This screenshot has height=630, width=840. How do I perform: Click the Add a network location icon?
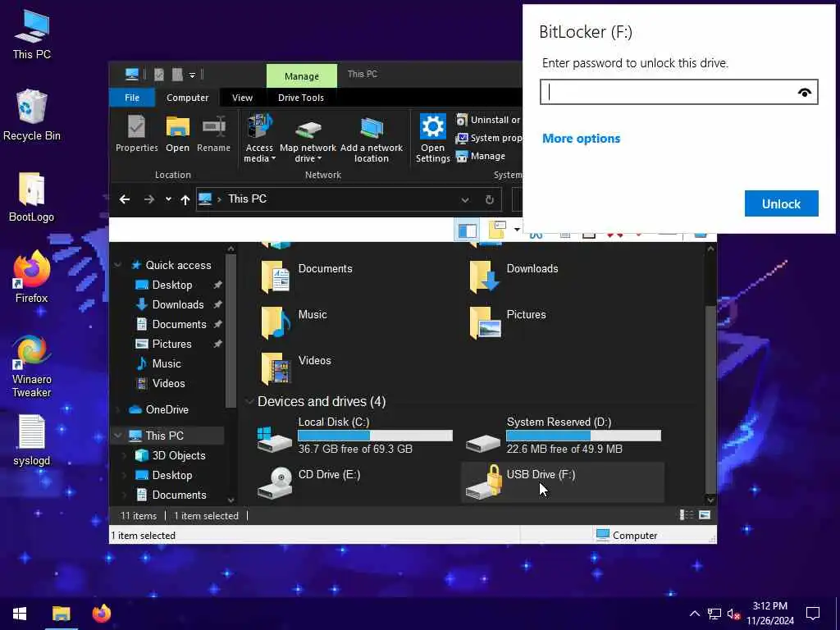point(372,139)
